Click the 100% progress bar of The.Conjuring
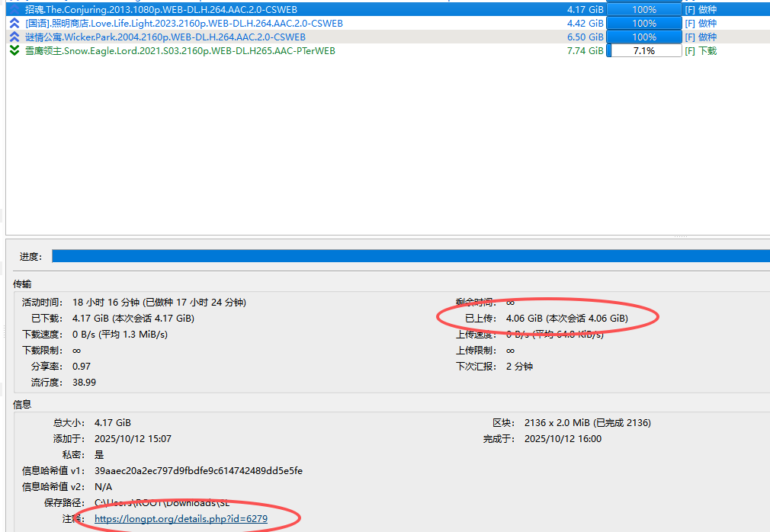 [x=643, y=10]
